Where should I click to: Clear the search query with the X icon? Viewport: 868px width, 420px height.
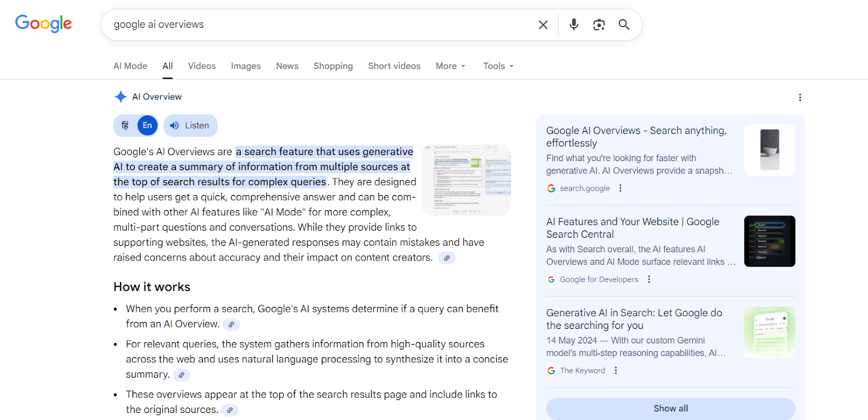tap(543, 24)
